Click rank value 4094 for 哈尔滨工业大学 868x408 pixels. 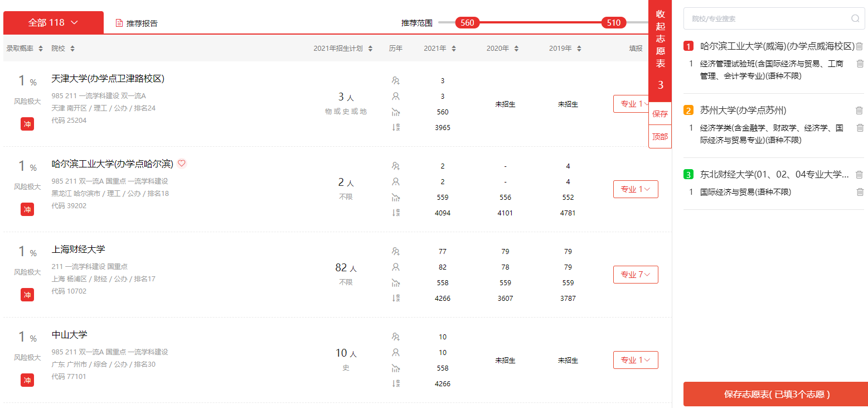(443, 213)
